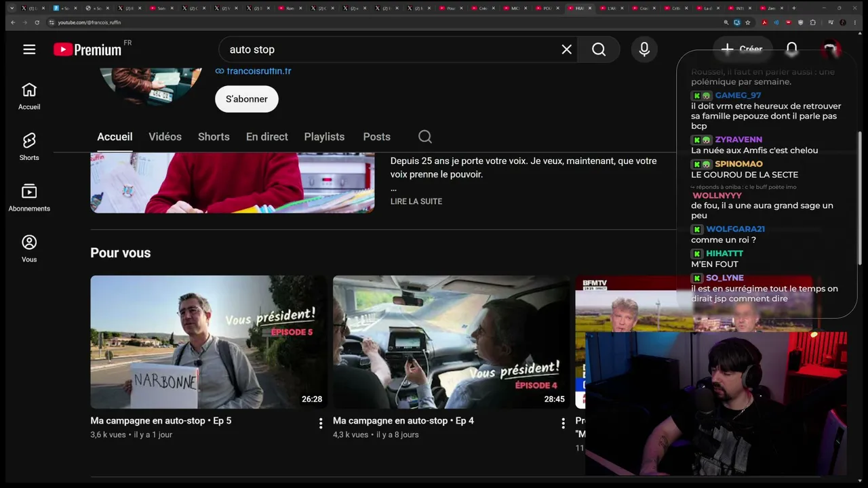Click the chat username SPINOMAO
The image size is (868, 488).
tap(738, 164)
